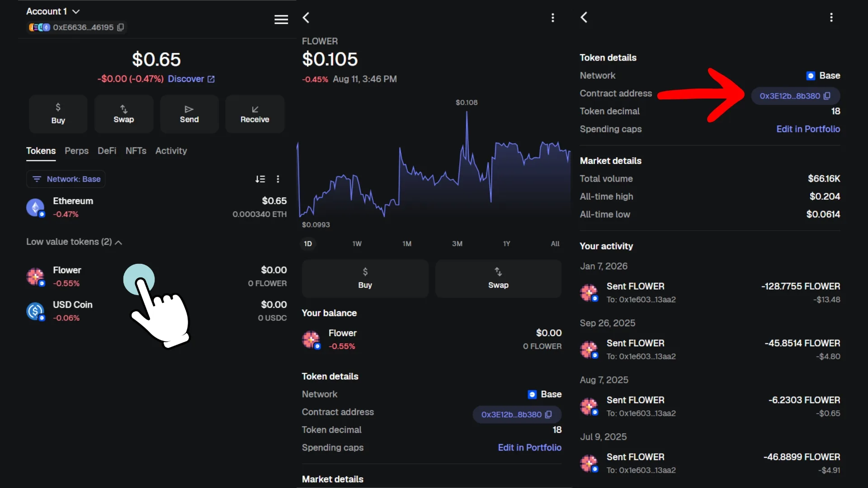Image resolution: width=868 pixels, height=488 pixels.
Task: Open token list more options menu
Action: click(x=278, y=179)
